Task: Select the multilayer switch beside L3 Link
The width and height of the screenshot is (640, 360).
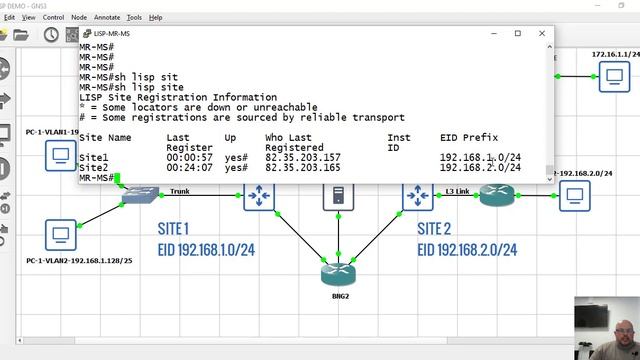Action: (418, 196)
